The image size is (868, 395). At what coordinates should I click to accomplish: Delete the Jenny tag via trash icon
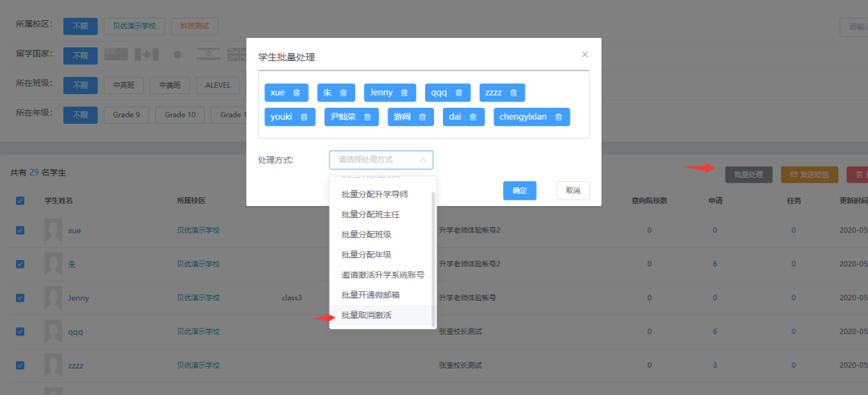coord(404,93)
